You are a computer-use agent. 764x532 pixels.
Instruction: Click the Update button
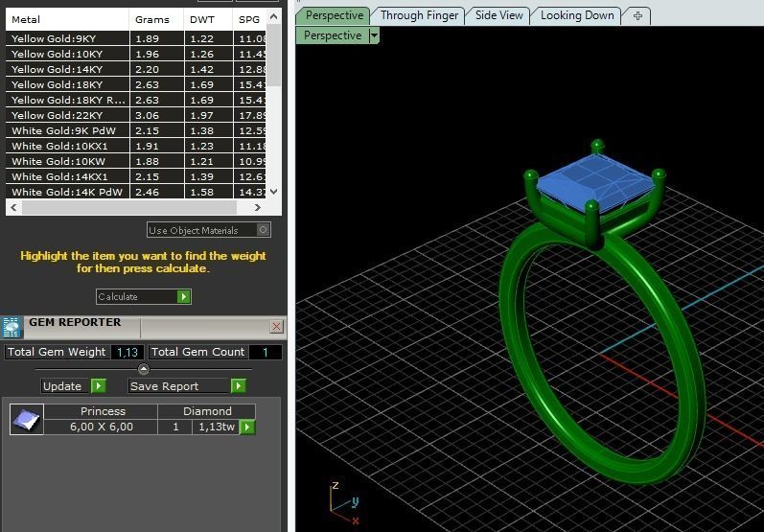(62, 386)
